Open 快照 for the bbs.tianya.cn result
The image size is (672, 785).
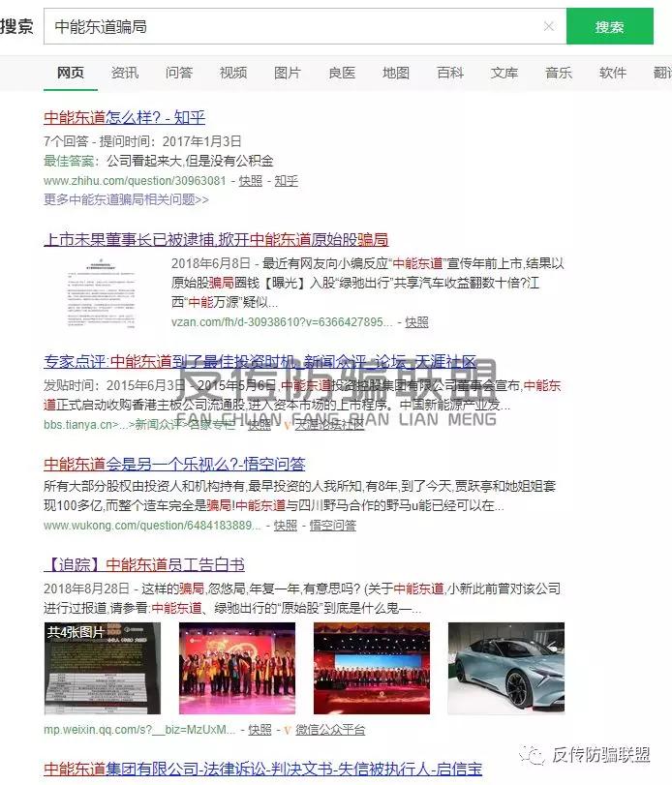260,425
